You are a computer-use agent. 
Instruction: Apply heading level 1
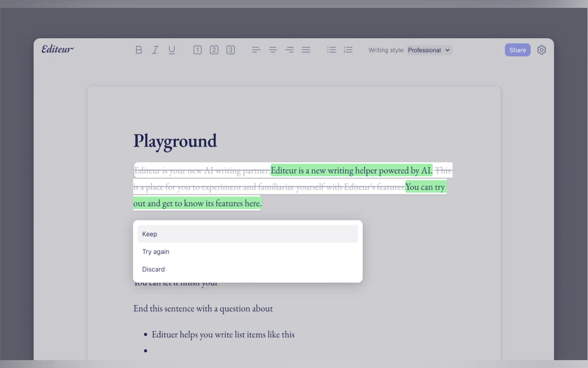[x=197, y=50]
